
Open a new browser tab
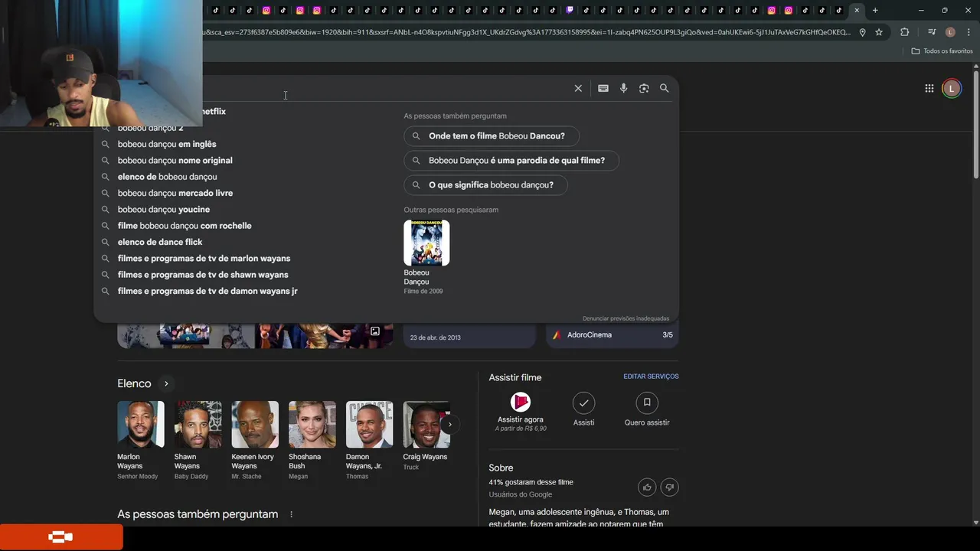[x=875, y=10]
